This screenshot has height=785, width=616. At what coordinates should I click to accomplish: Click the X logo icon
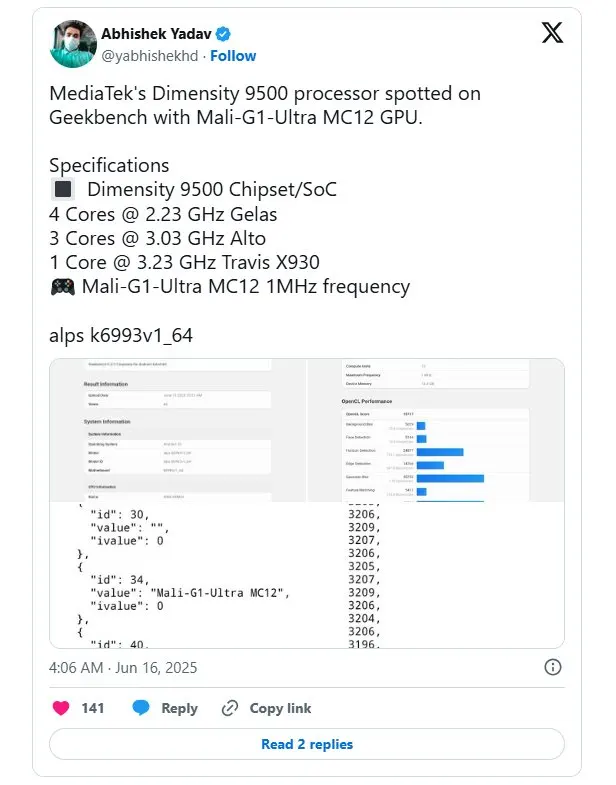(552, 34)
